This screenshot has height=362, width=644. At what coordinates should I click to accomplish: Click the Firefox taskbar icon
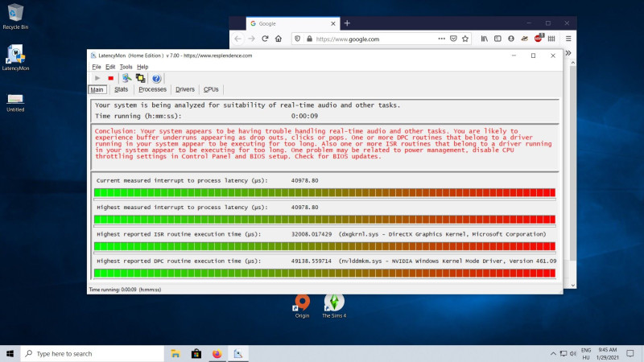217,353
